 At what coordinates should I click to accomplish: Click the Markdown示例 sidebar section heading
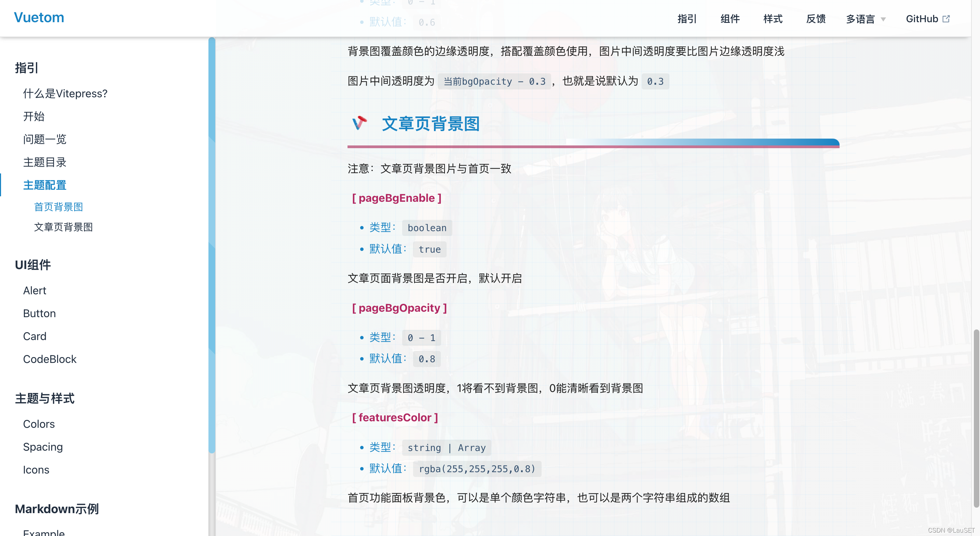click(x=57, y=509)
